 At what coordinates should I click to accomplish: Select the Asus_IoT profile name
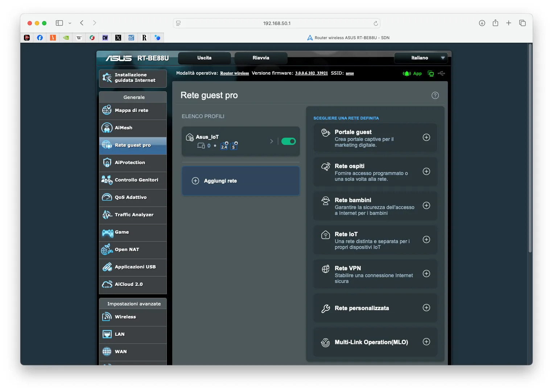[207, 137]
